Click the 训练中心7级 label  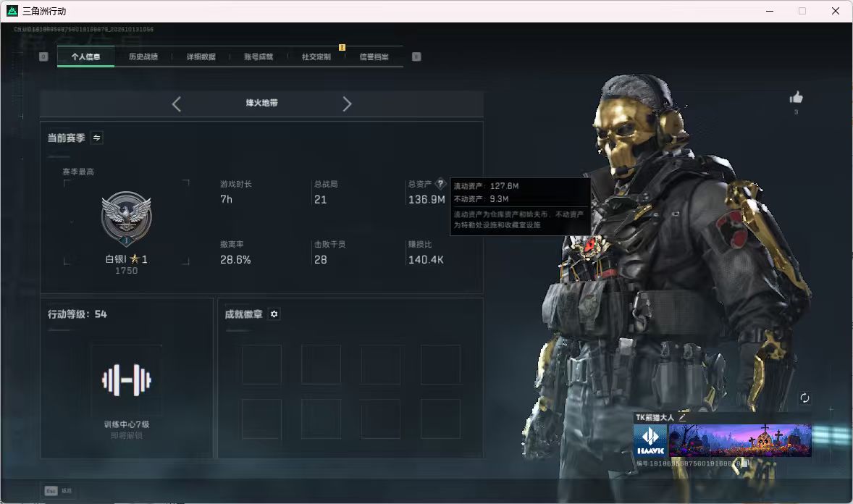click(127, 424)
